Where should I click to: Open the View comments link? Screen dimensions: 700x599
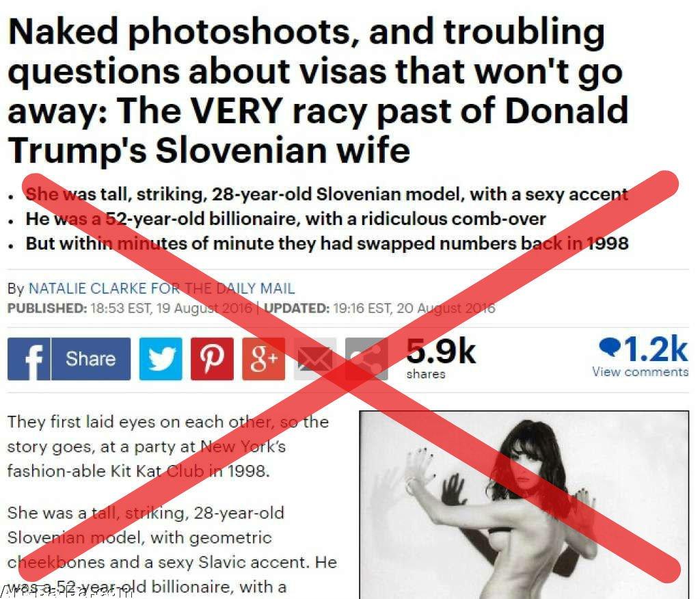click(x=640, y=371)
